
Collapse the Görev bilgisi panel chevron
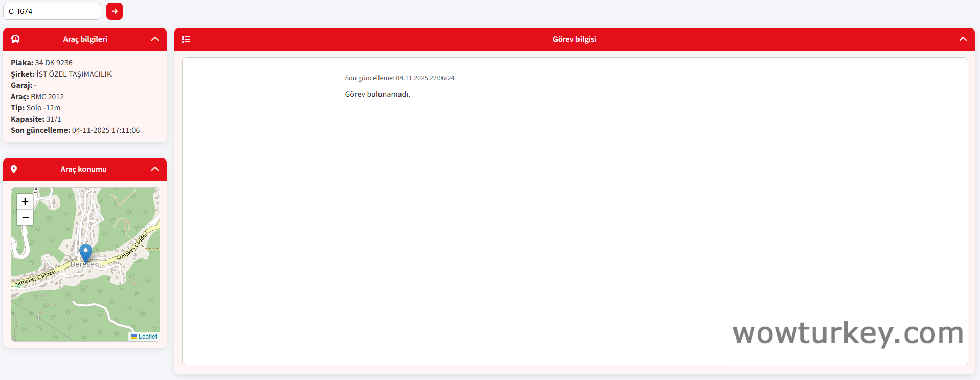pos(963,39)
